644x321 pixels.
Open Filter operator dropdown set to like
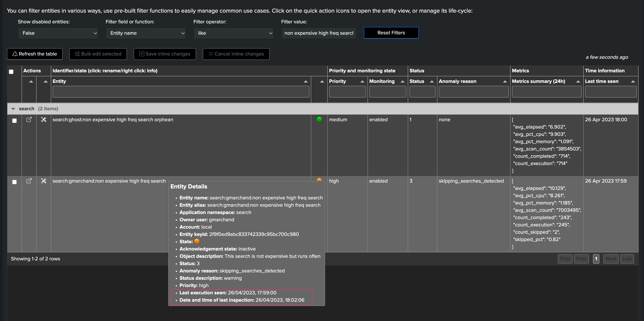click(x=234, y=33)
